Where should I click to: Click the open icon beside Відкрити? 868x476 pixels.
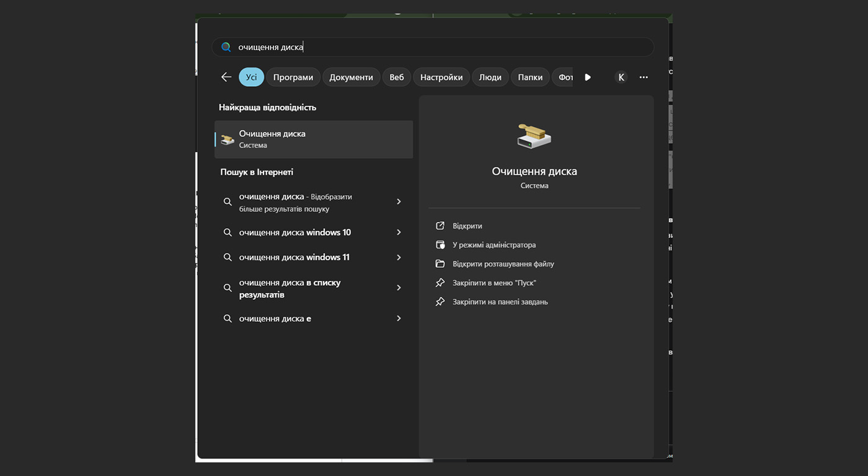(440, 226)
